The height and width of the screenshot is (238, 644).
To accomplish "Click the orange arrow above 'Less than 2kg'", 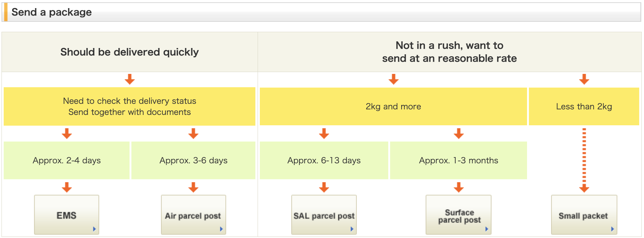I will pyautogui.click(x=584, y=79).
